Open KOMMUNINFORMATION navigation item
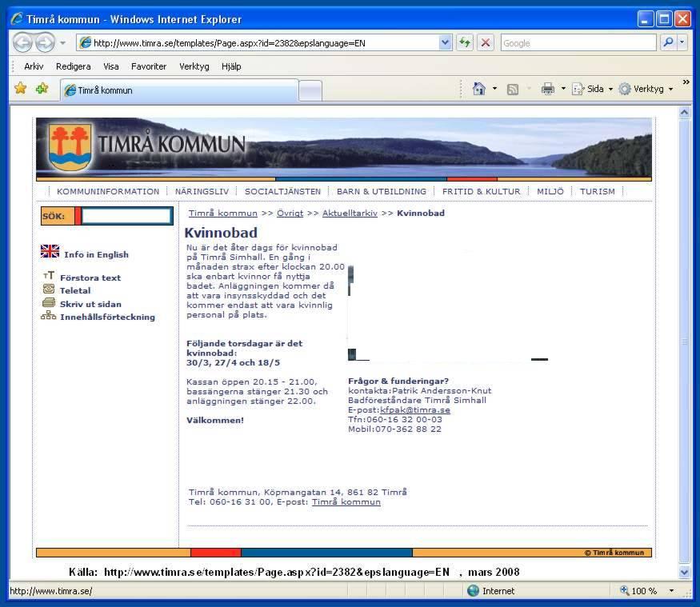 click(108, 191)
